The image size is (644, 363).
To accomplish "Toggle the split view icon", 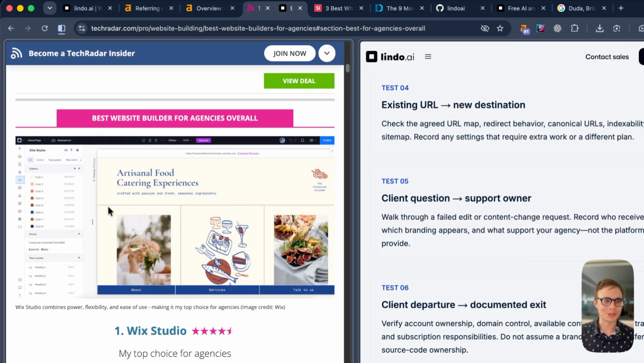I will (61, 29).
